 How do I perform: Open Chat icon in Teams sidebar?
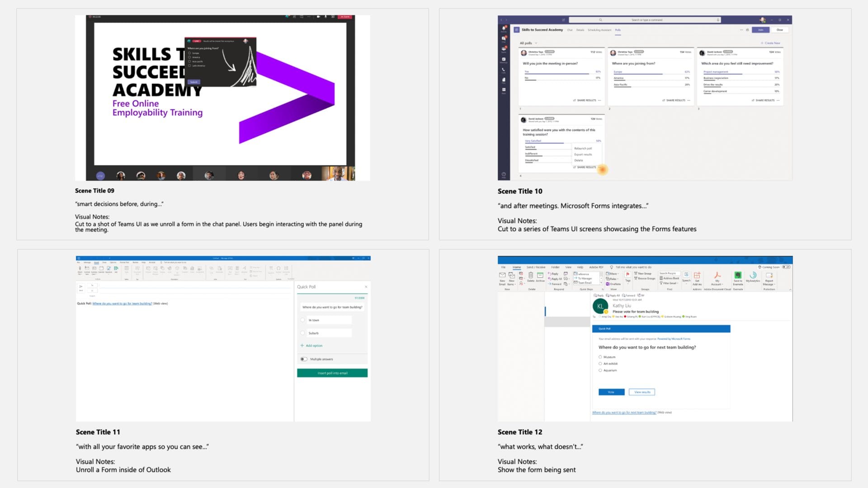click(x=504, y=39)
